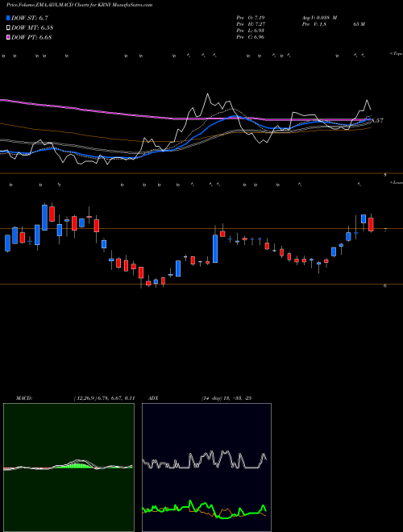This screenshot has width=403, height=532.
Task: Click the chart title mentioning KRNY MunafaSutra.com
Action: [79, 5]
